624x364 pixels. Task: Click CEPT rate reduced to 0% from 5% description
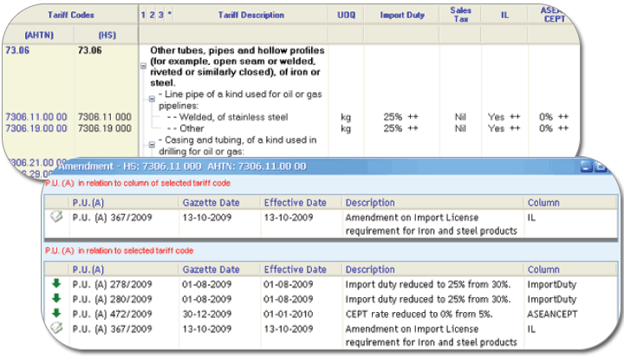click(x=419, y=315)
